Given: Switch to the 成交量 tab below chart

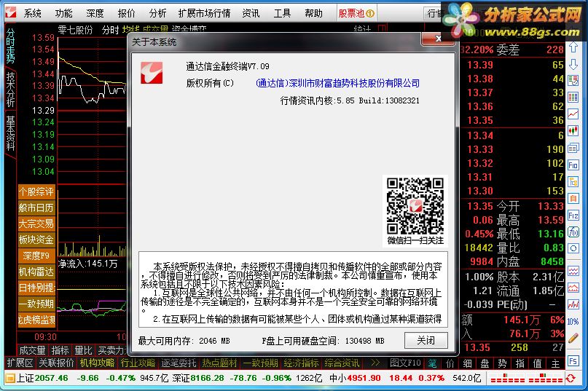Looking at the screenshot, I should coord(32,350).
